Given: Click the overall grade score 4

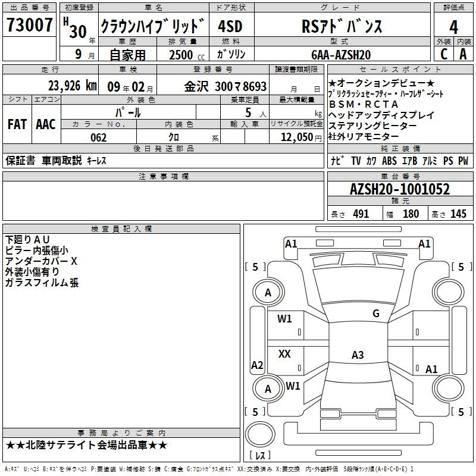Looking at the screenshot, I should click(x=453, y=27).
